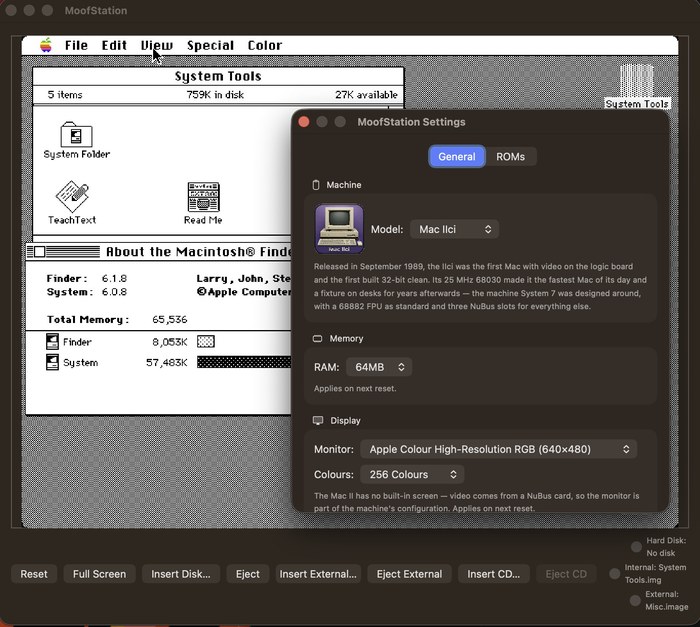The image size is (700, 627).
Task: Open the Colours dropdown showing 256 Colours
Action: coord(412,474)
